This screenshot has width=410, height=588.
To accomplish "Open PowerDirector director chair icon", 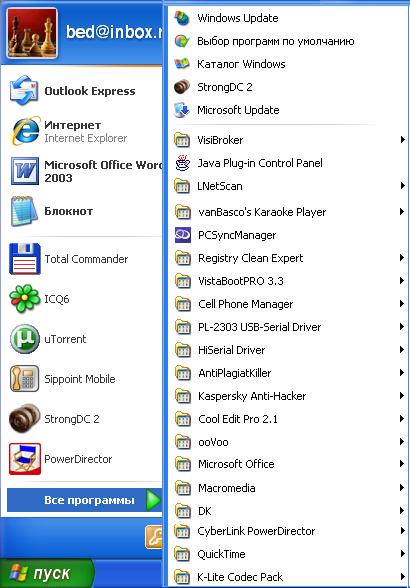I will (x=25, y=459).
